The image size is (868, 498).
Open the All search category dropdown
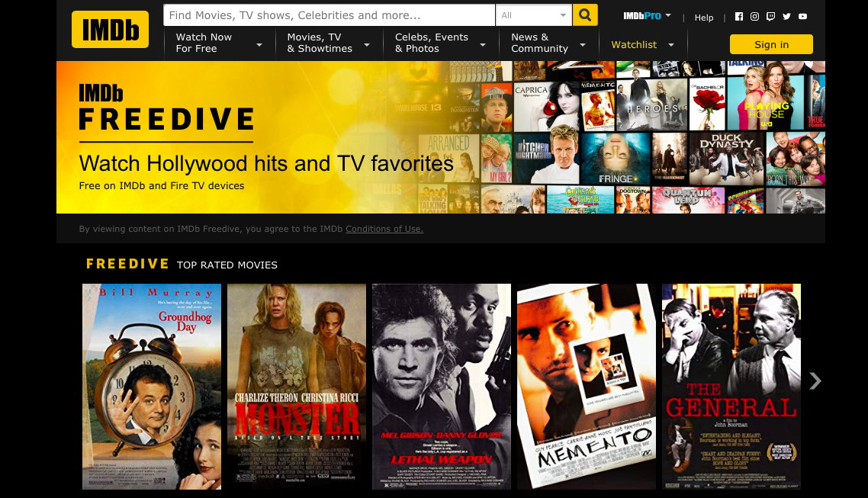[x=534, y=15]
